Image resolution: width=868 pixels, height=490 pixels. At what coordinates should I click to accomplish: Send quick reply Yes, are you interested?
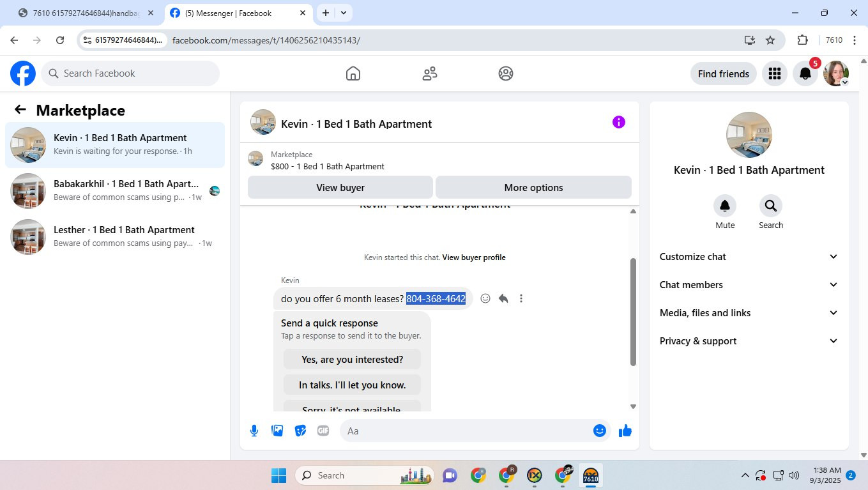[353, 359]
